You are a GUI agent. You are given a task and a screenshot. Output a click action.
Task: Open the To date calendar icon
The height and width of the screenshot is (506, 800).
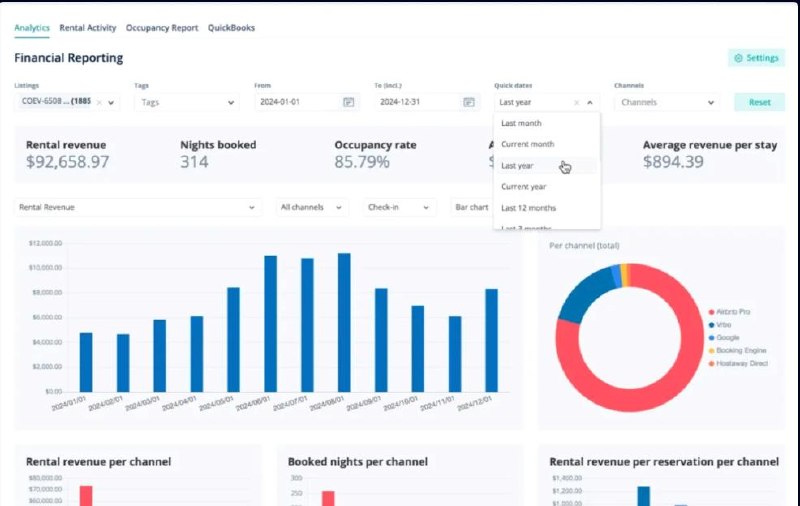pyautogui.click(x=468, y=102)
